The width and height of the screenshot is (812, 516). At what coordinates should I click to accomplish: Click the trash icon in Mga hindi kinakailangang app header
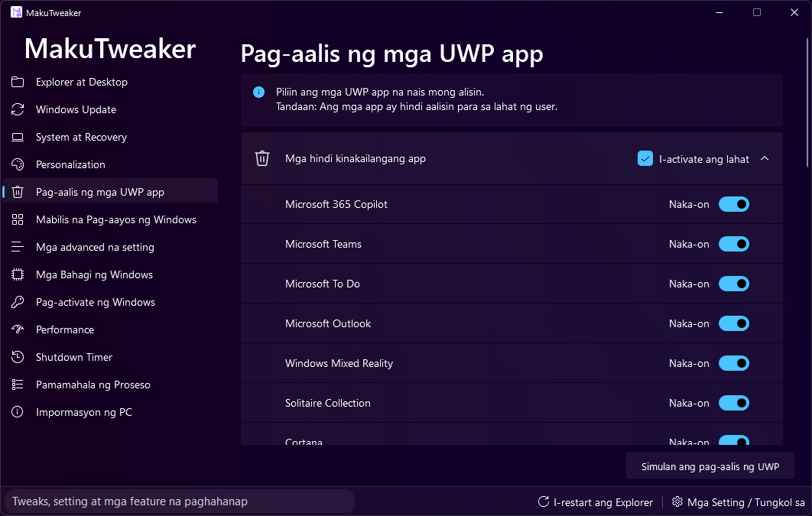[262, 158]
